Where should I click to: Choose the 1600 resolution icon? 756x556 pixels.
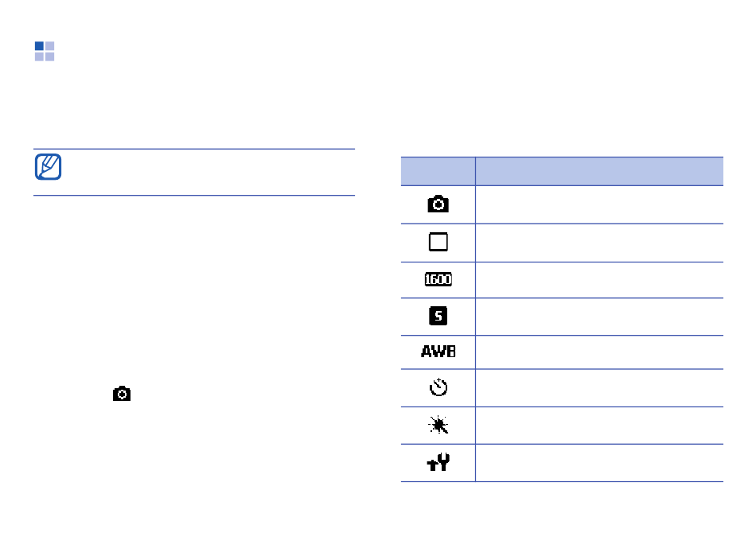pos(438,279)
